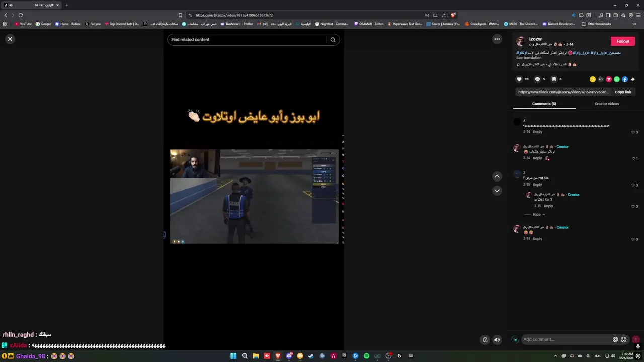
Task: Like the mt question comment
Action: click(633, 185)
